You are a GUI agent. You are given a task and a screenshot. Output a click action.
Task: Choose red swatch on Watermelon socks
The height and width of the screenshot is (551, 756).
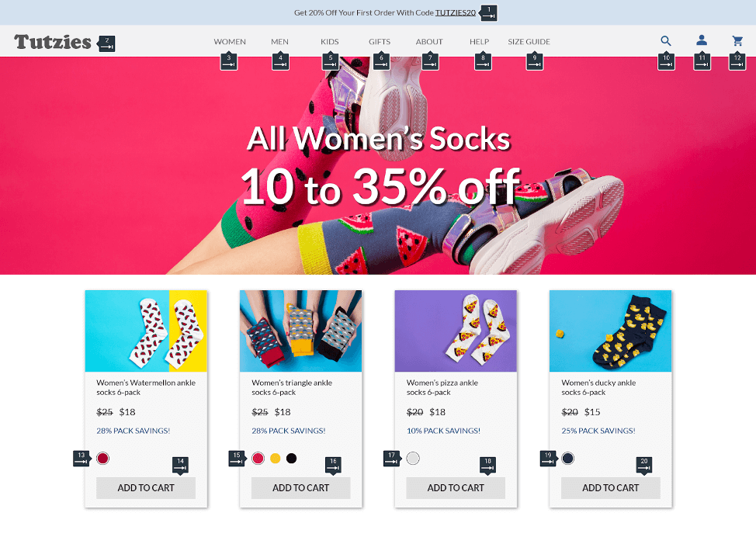pos(102,459)
